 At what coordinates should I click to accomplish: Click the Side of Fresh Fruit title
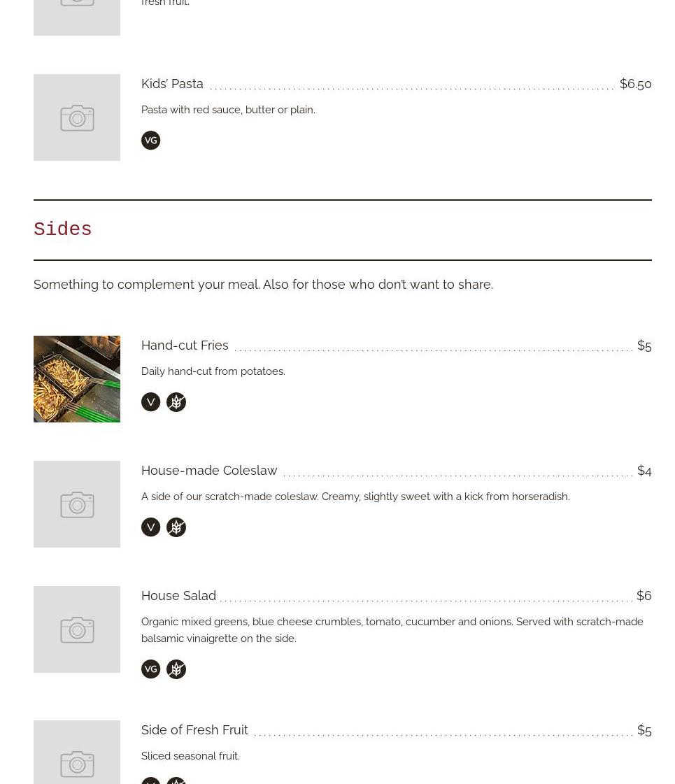tap(194, 730)
